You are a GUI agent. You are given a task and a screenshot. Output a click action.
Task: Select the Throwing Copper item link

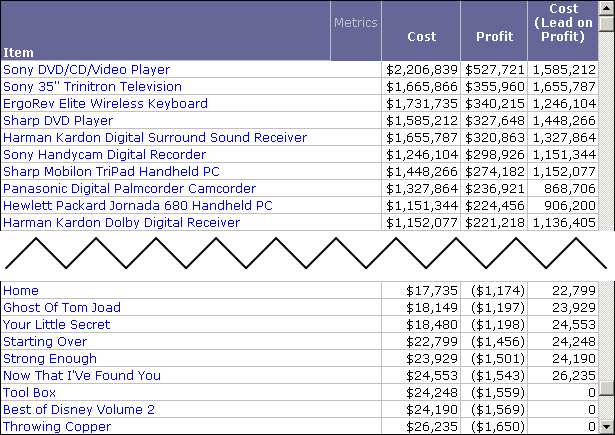click(57, 427)
